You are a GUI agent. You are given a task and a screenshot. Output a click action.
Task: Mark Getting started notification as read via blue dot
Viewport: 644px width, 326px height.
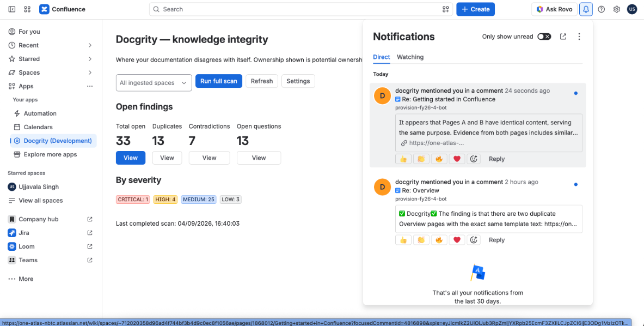576,93
